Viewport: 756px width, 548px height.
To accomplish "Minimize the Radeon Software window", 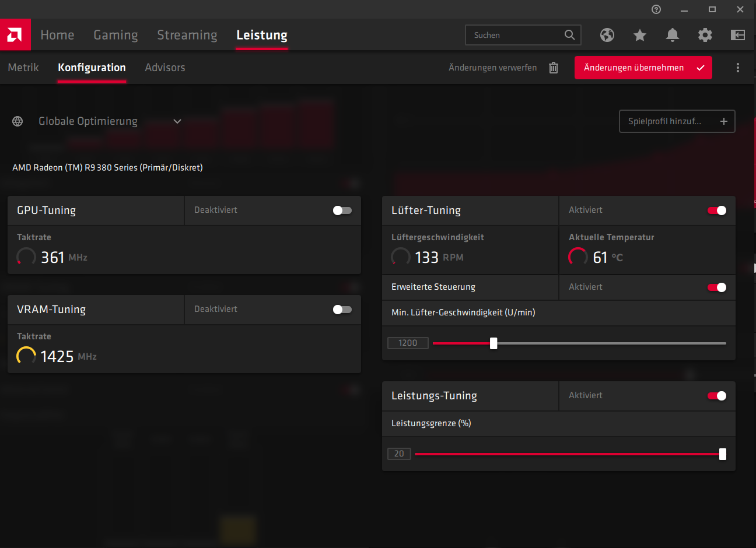I will [x=684, y=9].
